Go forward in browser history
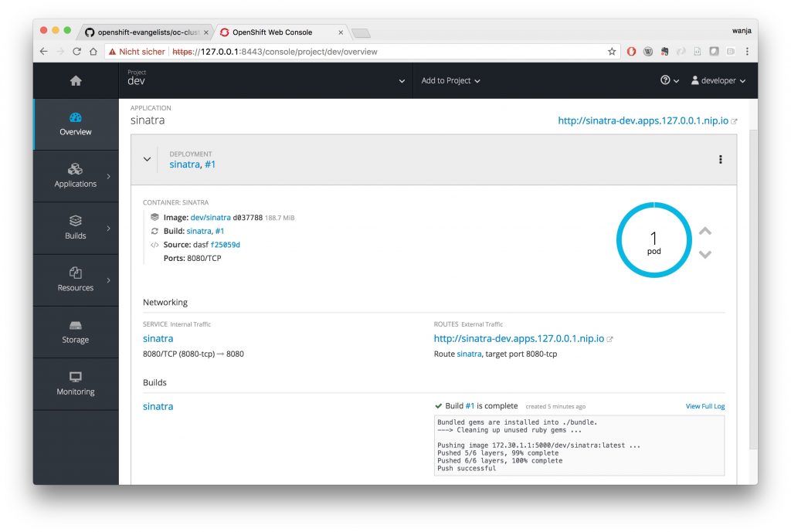 60,52
